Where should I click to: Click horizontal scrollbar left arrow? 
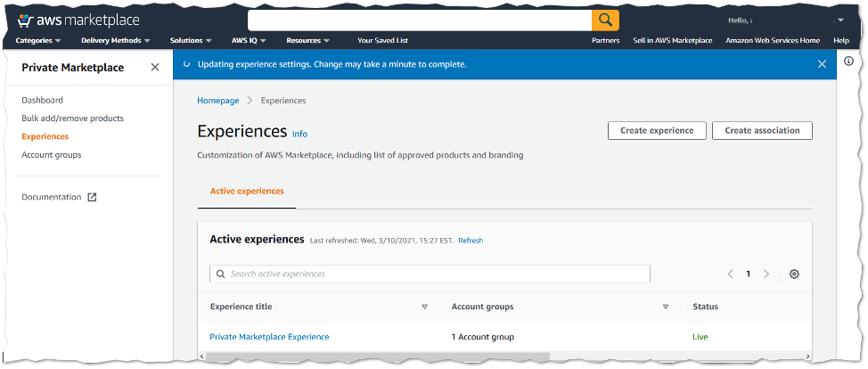(201, 357)
